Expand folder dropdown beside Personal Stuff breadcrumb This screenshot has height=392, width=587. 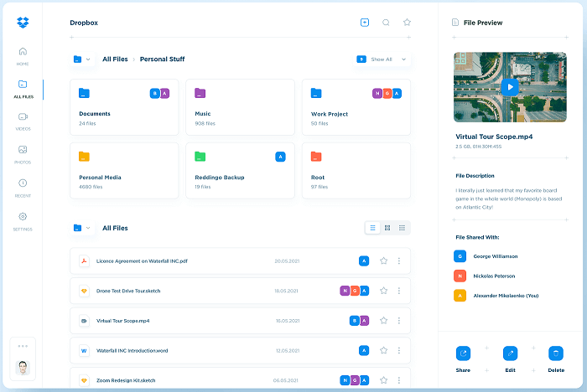pos(81,59)
